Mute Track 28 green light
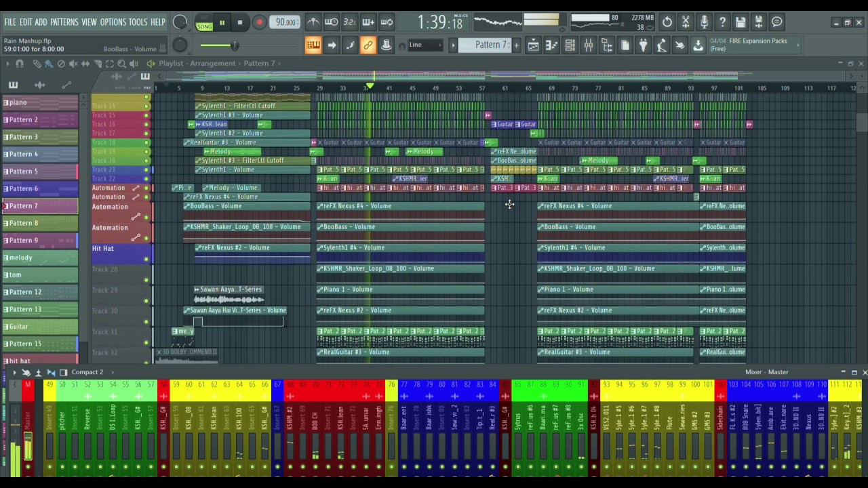Viewport: 868px width, 488px height. coord(146,280)
